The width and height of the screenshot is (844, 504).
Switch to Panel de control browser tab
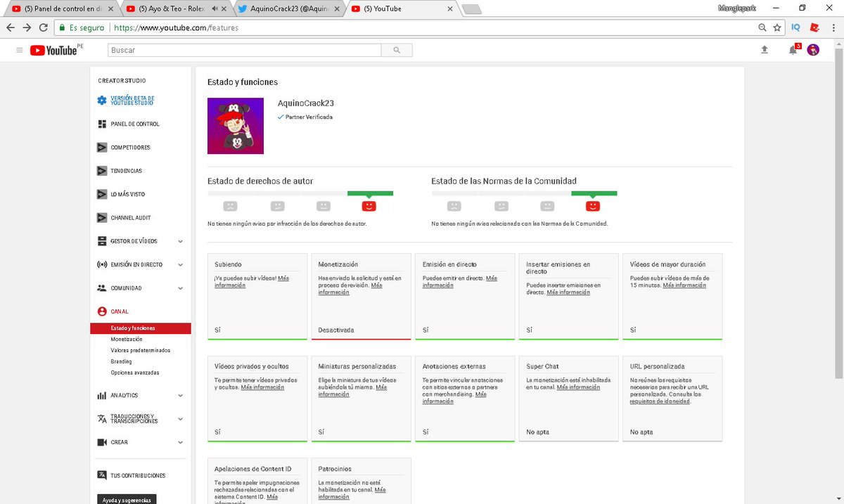(62, 8)
